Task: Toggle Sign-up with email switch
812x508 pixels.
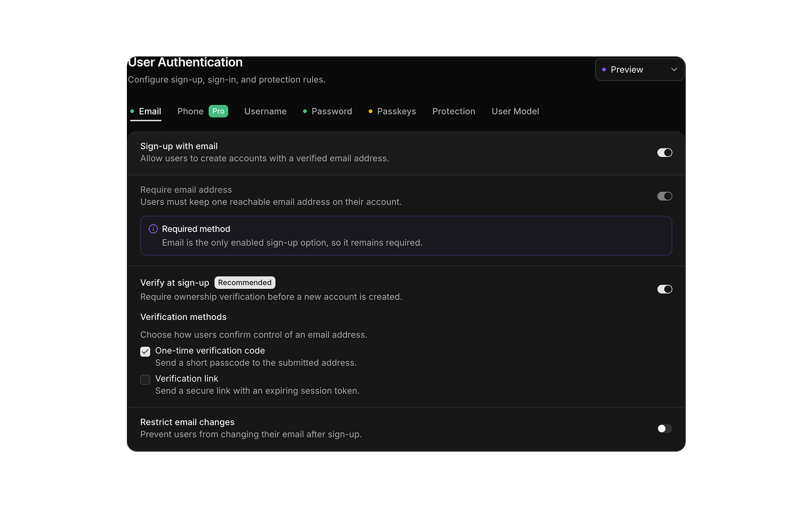Action: [665, 152]
